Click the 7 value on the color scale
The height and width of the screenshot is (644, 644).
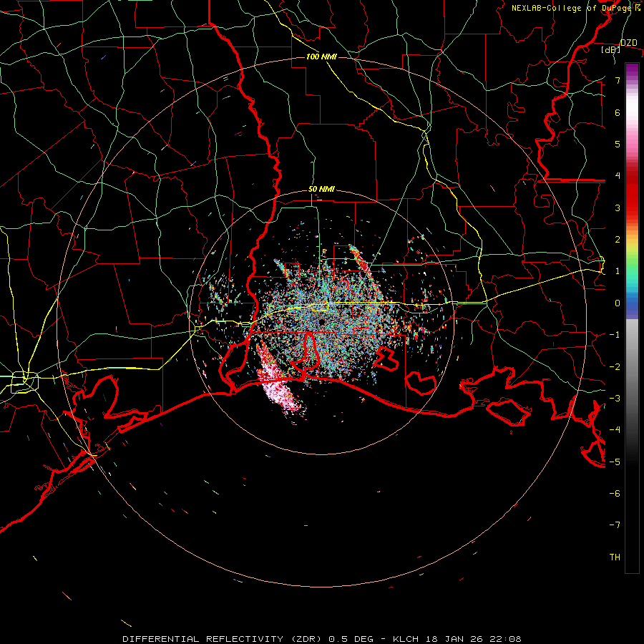click(x=618, y=80)
